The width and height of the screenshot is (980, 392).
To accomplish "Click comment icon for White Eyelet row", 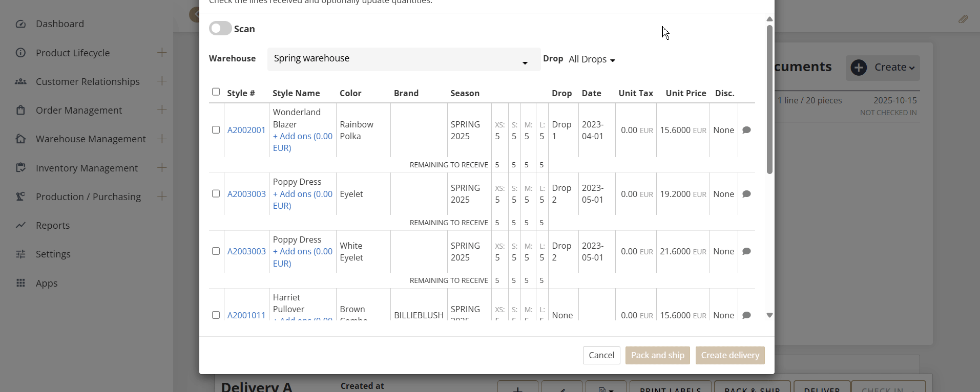I will point(746,251).
